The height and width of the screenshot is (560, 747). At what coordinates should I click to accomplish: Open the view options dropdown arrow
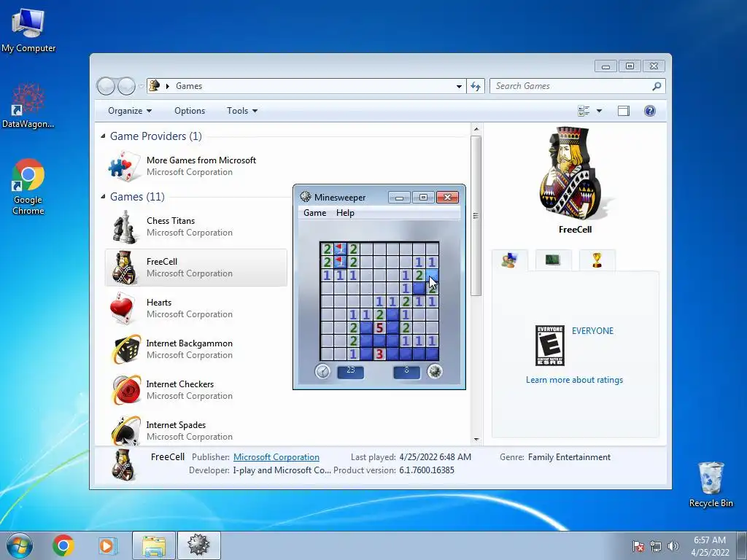click(x=599, y=111)
